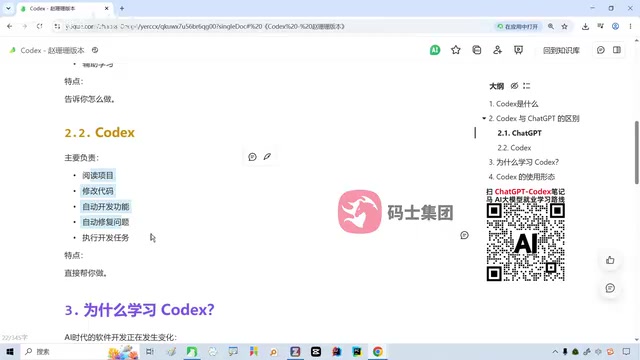
Task: Open the green AI assistant icon
Action: 435,50
